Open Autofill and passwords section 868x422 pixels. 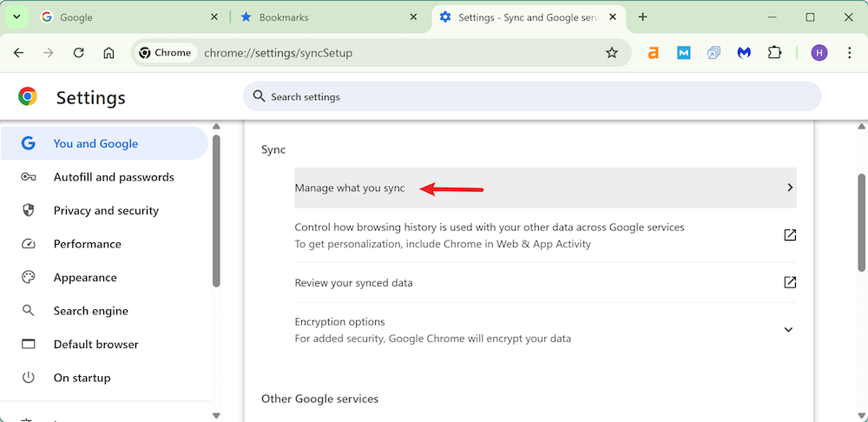104,177
